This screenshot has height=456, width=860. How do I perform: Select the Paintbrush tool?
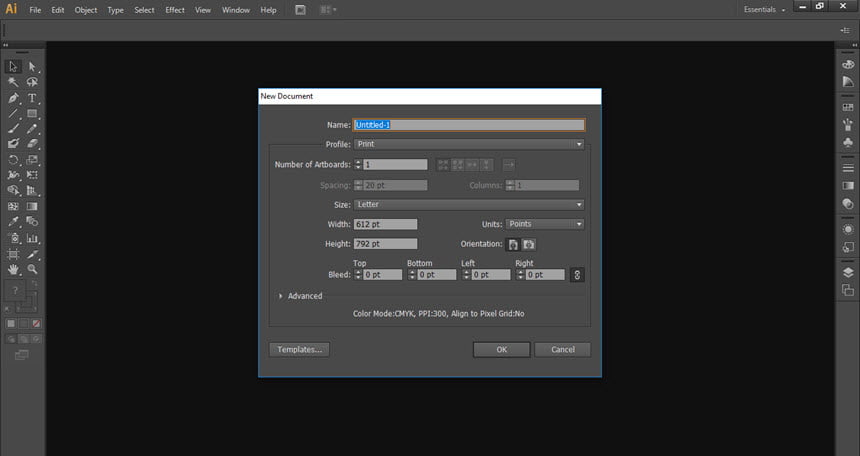pyautogui.click(x=13, y=129)
